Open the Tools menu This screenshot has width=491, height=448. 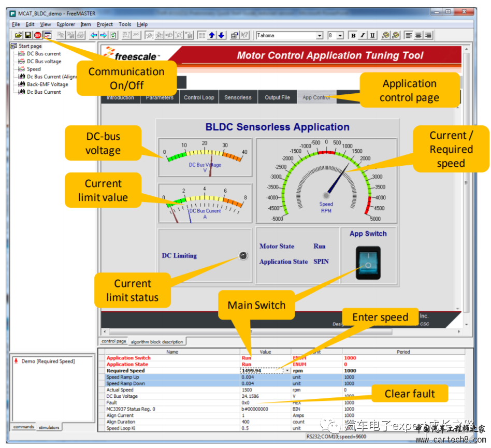point(125,24)
